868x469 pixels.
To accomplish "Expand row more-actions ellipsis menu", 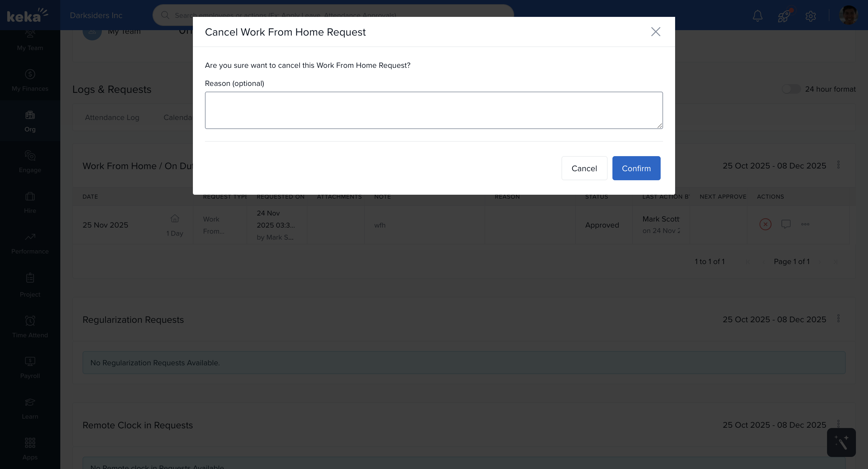I will (x=805, y=224).
